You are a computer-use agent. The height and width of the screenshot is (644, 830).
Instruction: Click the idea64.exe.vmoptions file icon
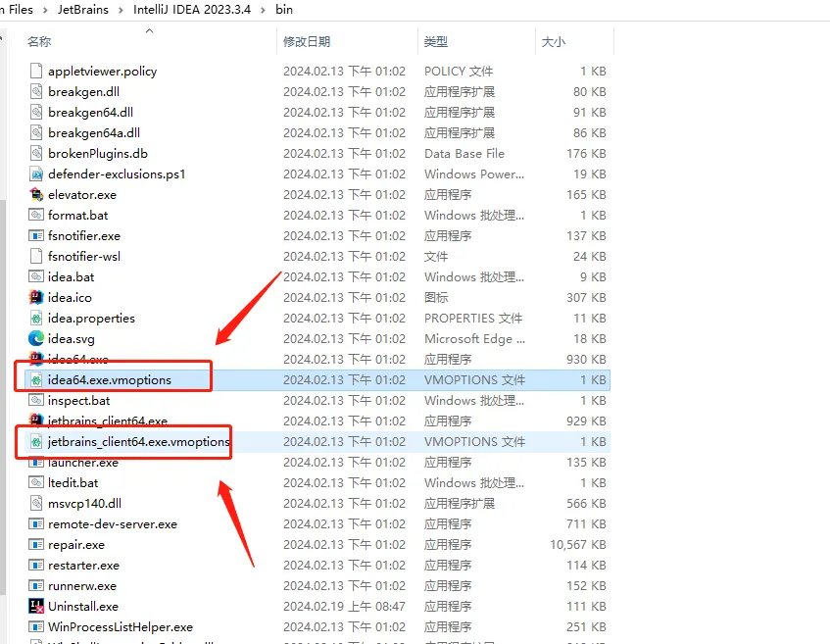point(36,380)
